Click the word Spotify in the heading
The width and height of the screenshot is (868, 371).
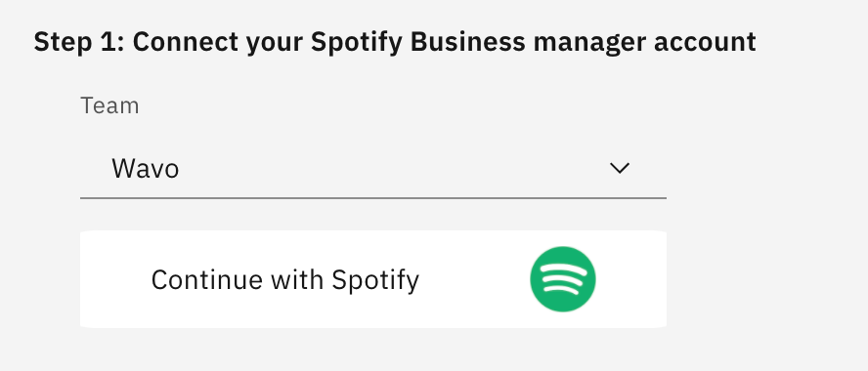[356, 42]
